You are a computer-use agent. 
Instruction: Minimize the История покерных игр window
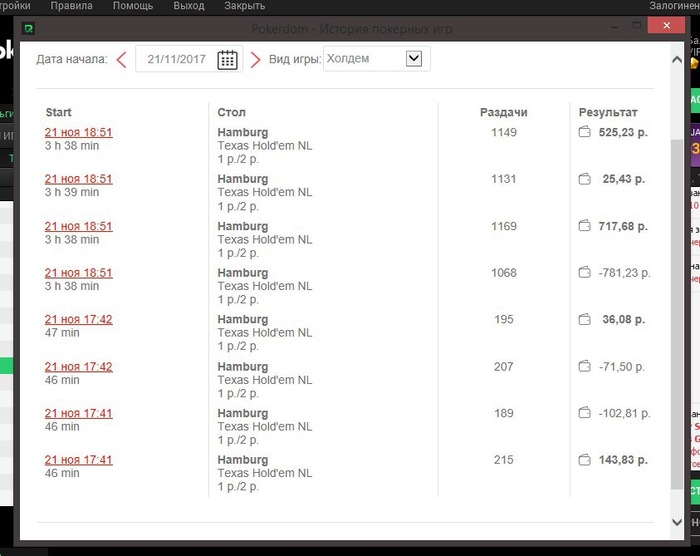[614, 27]
